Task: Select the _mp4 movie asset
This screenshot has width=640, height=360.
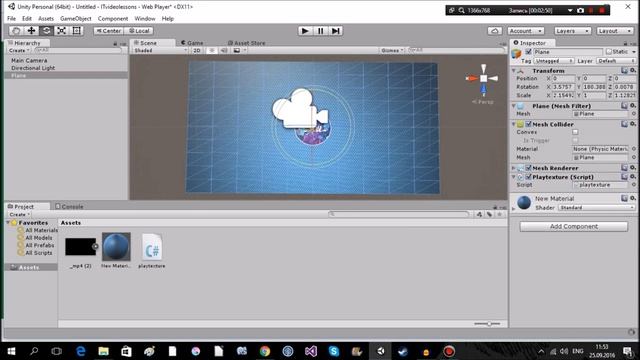Action: pos(81,251)
